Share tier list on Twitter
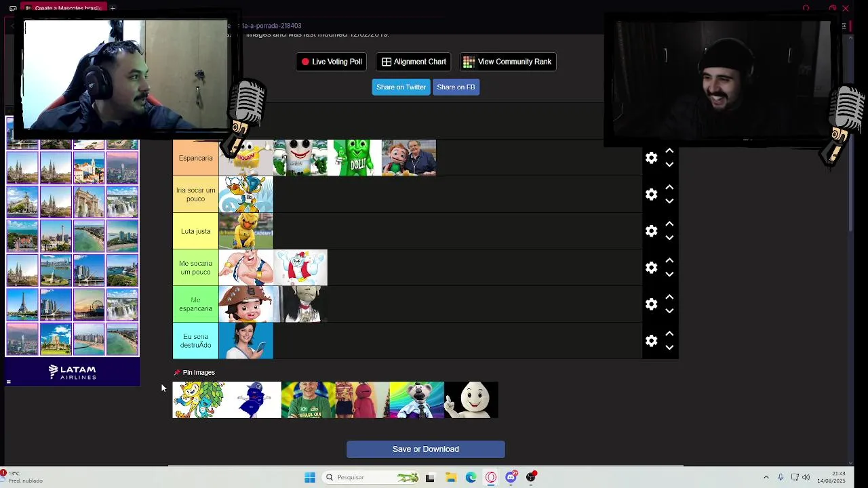This screenshot has width=868, height=488. coord(401,87)
